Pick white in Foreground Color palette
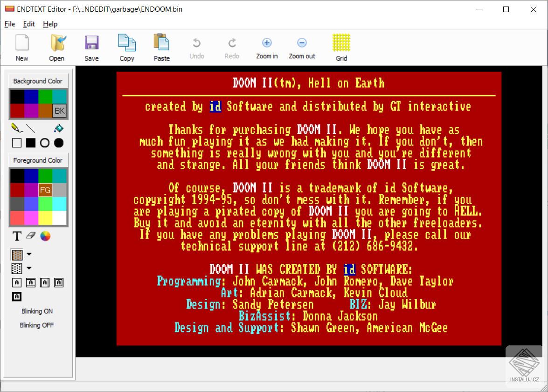This screenshot has width=548, height=392. click(59, 218)
